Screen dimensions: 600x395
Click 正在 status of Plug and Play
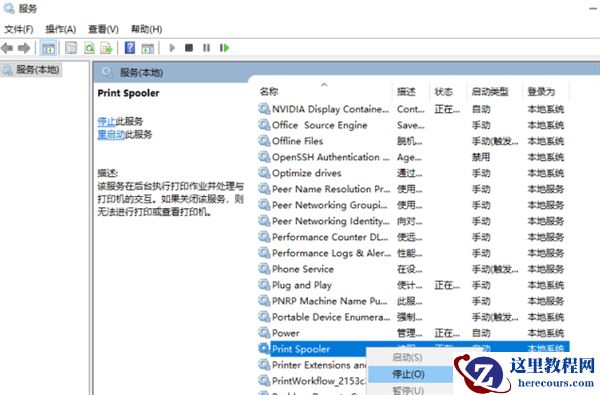447,285
